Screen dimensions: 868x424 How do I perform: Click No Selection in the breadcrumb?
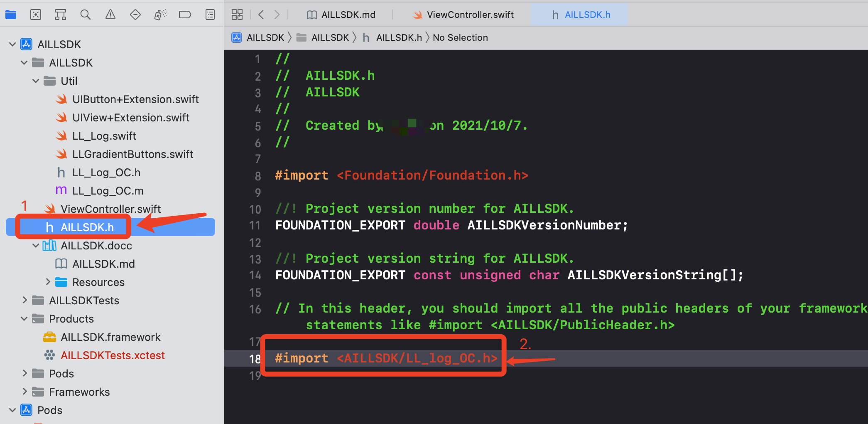460,37
